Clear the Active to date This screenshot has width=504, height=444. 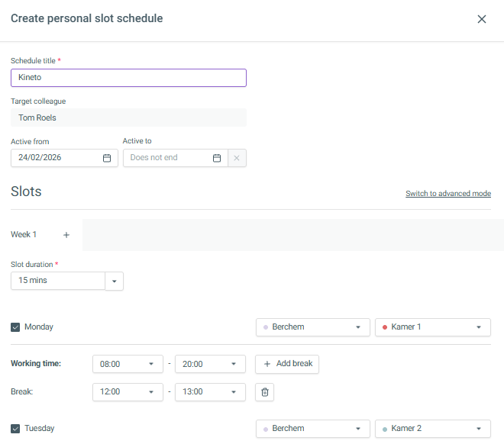pos(237,158)
